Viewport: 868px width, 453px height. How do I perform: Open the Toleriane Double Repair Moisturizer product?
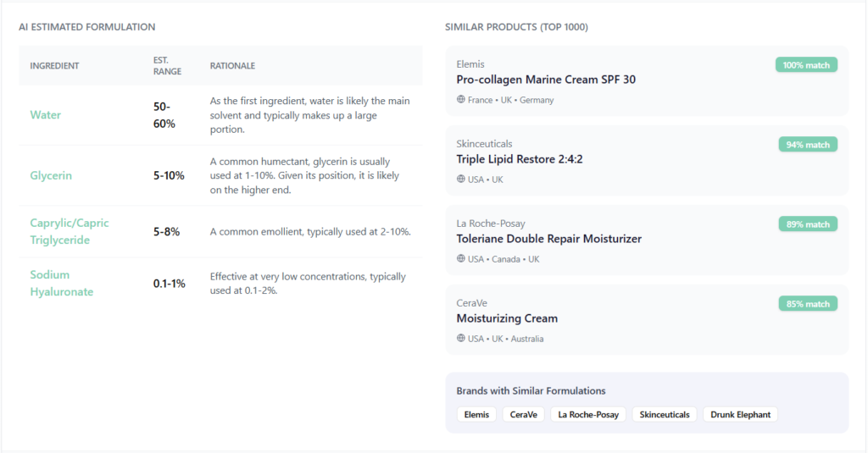click(x=548, y=239)
